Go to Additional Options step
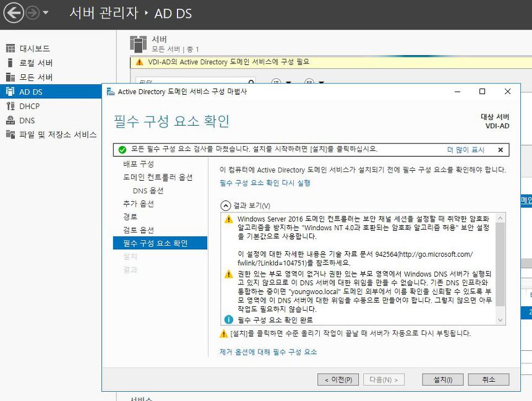The image size is (532, 401). (x=139, y=204)
